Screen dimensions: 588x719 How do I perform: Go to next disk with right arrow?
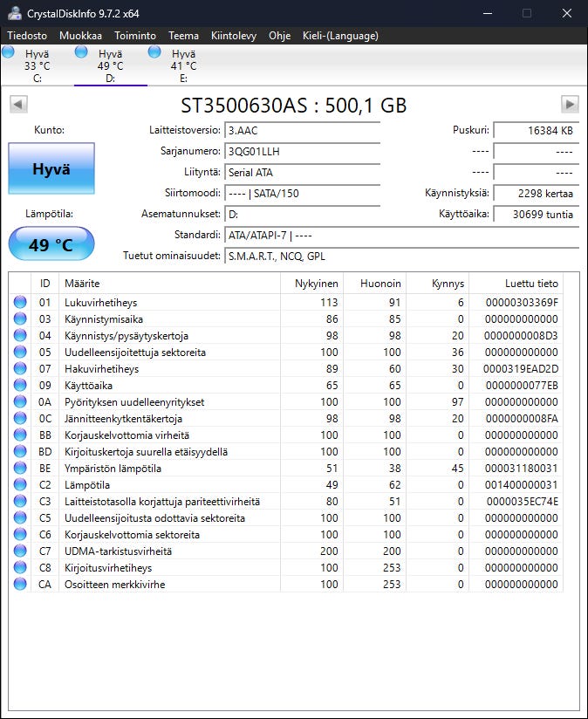coord(570,105)
